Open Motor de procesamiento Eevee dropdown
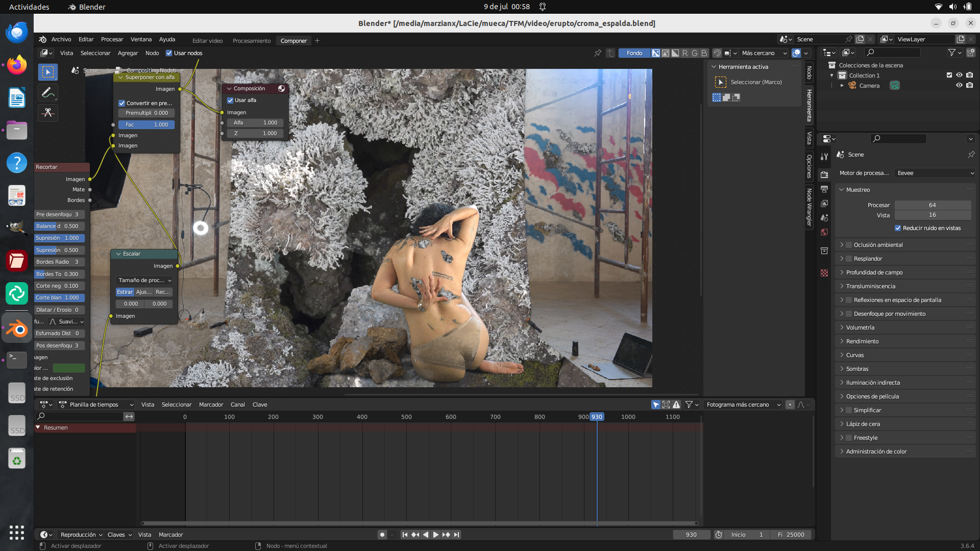Image resolution: width=980 pixels, height=551 pixels. tap(935, 173)
